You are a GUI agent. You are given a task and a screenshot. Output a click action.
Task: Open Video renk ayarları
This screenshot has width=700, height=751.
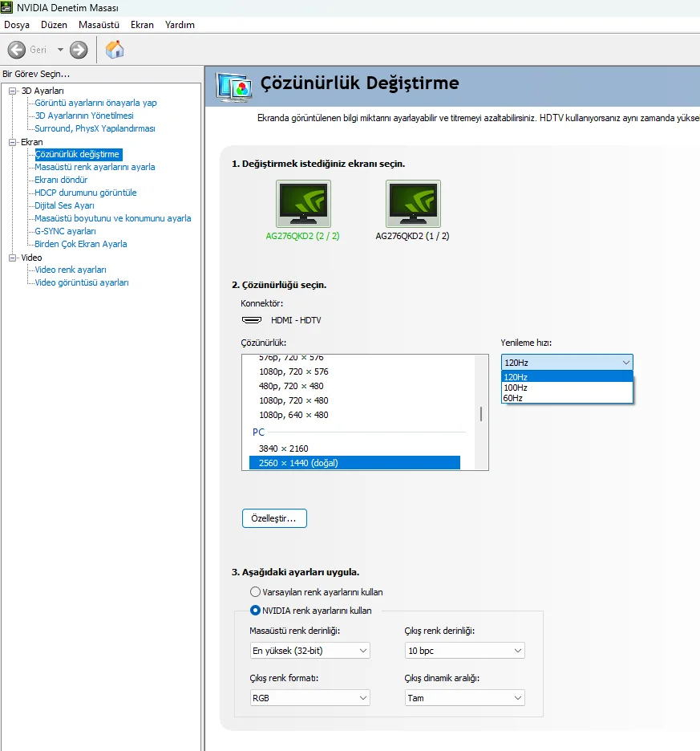[x=71, y=270]
